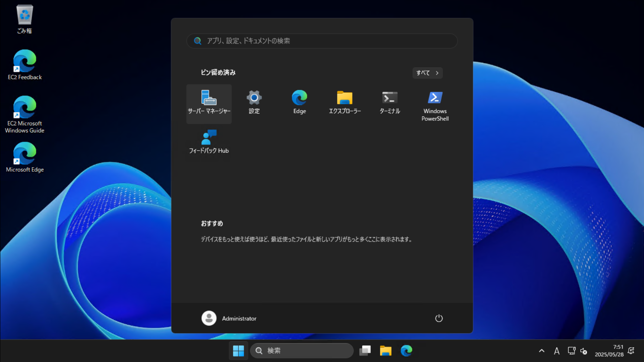Select the EC2 Feedback desktop shortcut
This screenshot has width=644, height=362.
[x=25, y=65]
